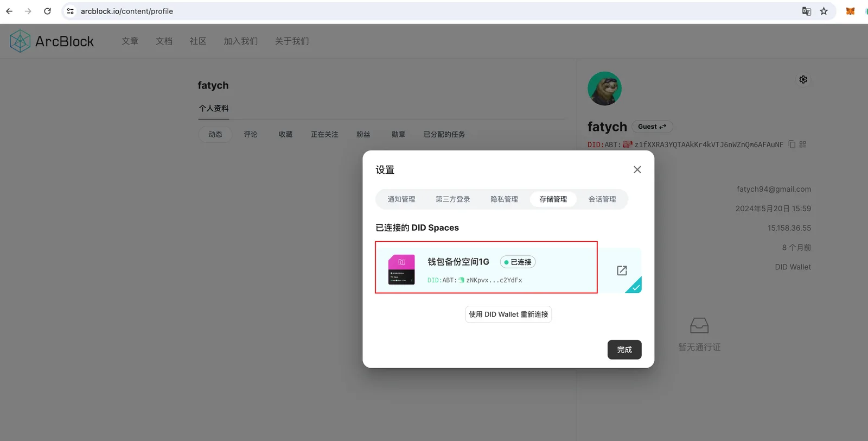Open the profile settings gear icon

coord(803,79)
